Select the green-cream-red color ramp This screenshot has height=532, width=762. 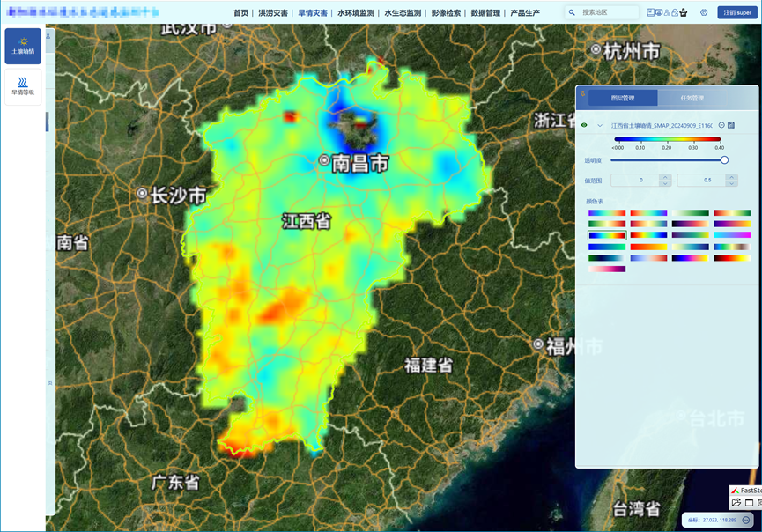click(607, 224)
